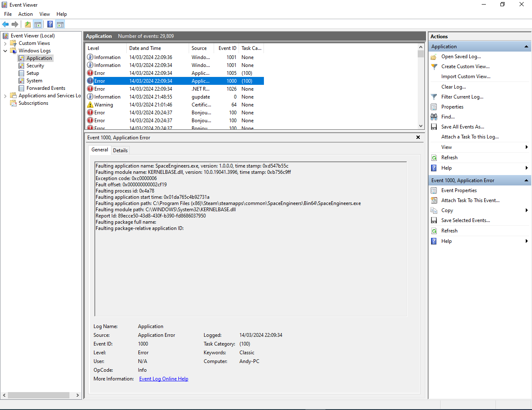The width and height of the screenshot is (532, 410).
Task: Collapse the Application actions section header
Action: (x=526, y=47)
